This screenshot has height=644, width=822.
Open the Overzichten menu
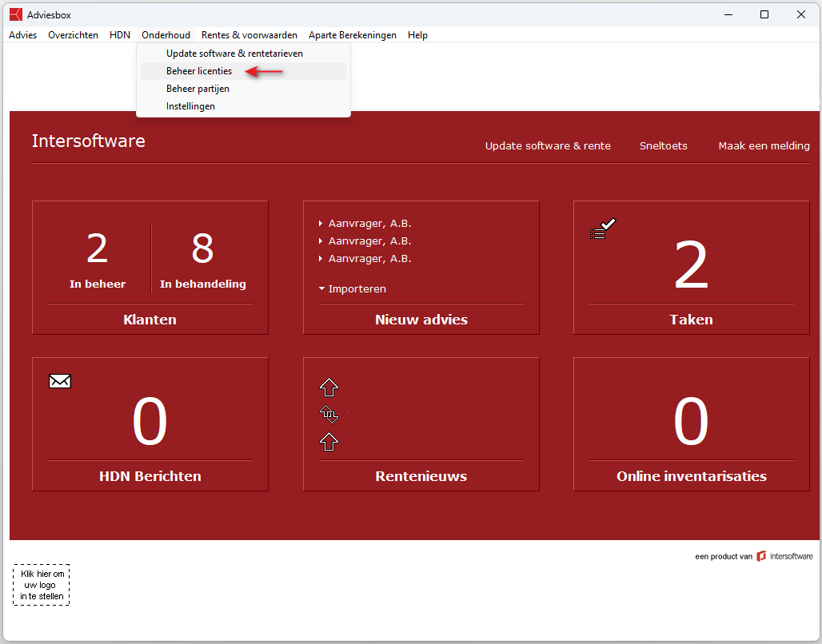(73, 35)
